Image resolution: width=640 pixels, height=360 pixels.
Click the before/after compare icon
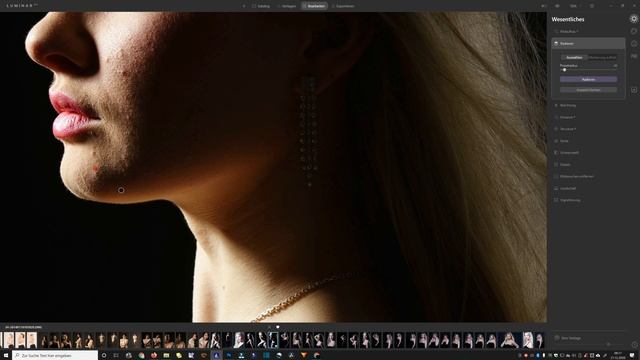[x=543, y=6]
